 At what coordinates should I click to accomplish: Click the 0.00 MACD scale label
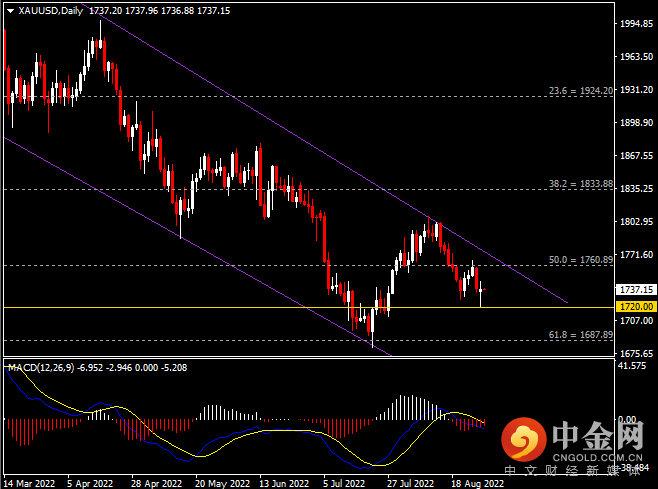point(627,419)
